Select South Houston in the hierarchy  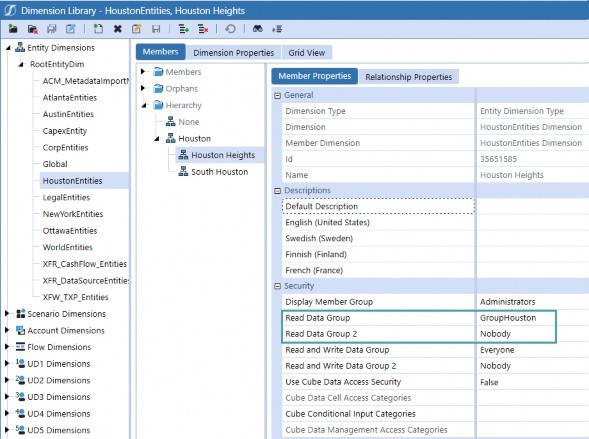(219, 172)
